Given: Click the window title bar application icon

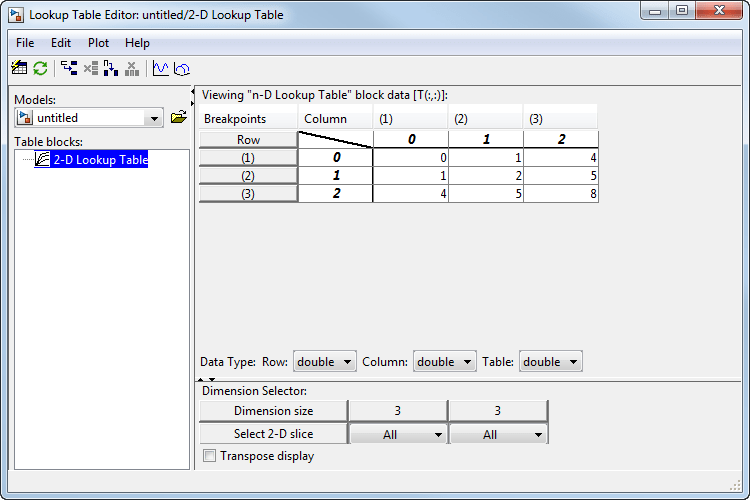Looking at the screenshot, I should click(16, 15).
